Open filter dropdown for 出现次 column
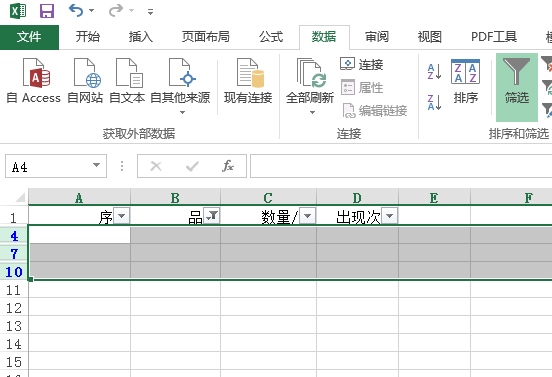Viewport: 552px width, 377px height. (x=390, y=215)
